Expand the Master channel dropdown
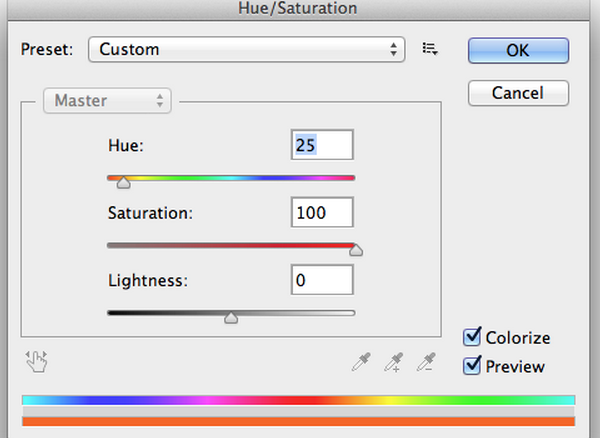 click(x=108, y=100)
